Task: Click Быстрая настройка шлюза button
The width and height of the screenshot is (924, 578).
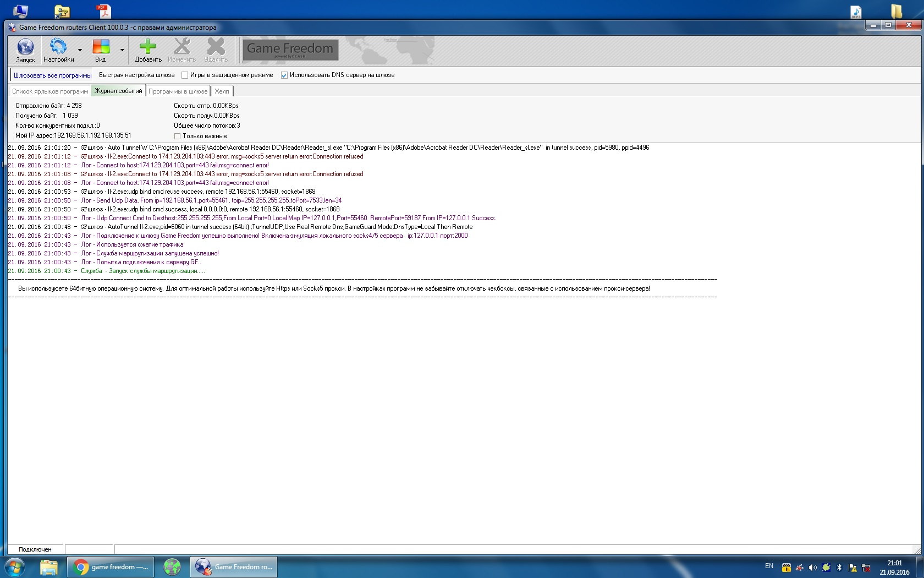Action: point(136,75)
